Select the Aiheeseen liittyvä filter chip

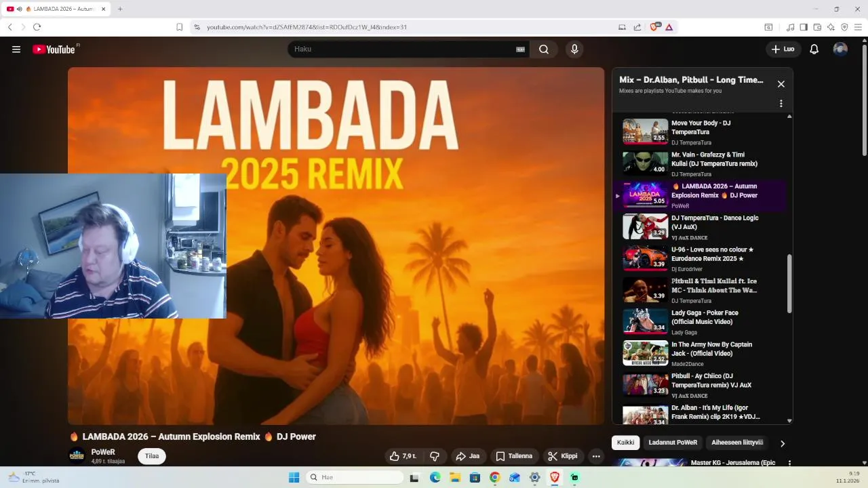736,443
